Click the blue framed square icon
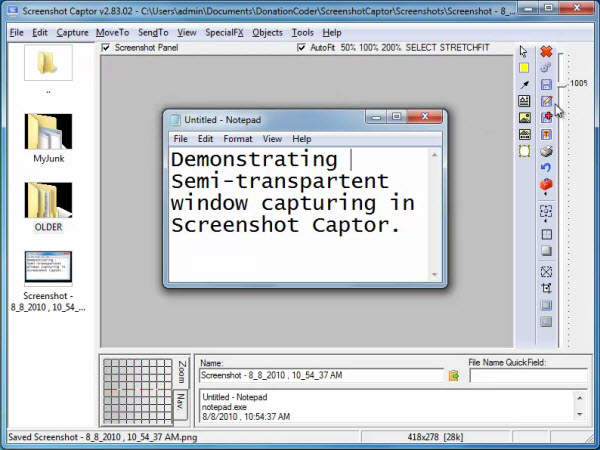This screenshot has width=600, height=450. point(546,305)
